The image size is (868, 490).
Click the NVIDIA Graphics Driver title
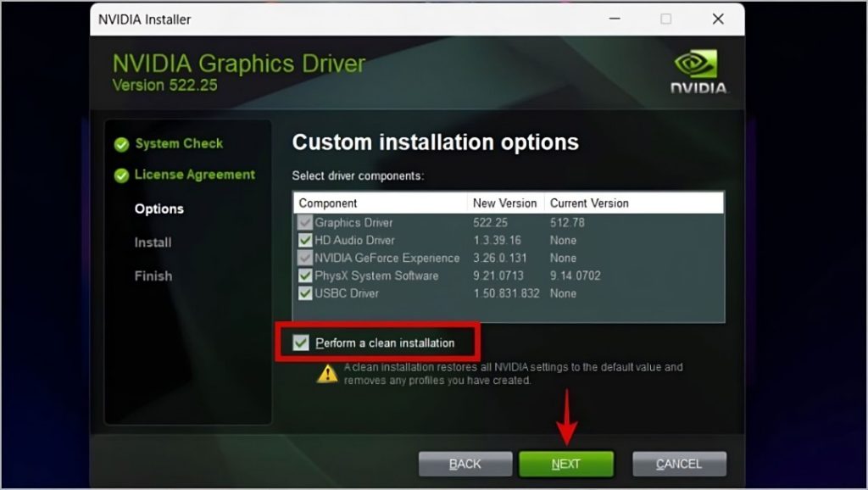pos(238,64)
